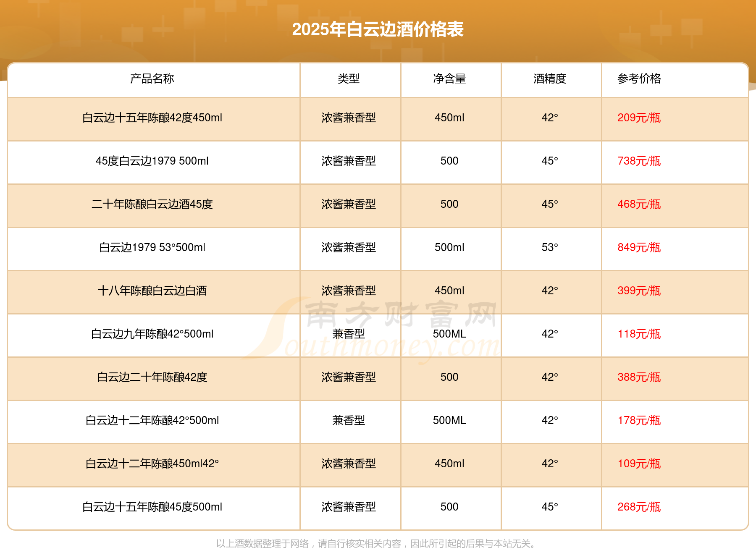Viewport: 756px width, 550px height.
Task: Click 500 volume in 白云边二十年陈酿42度 row
Action: click(x=449, y=377)
